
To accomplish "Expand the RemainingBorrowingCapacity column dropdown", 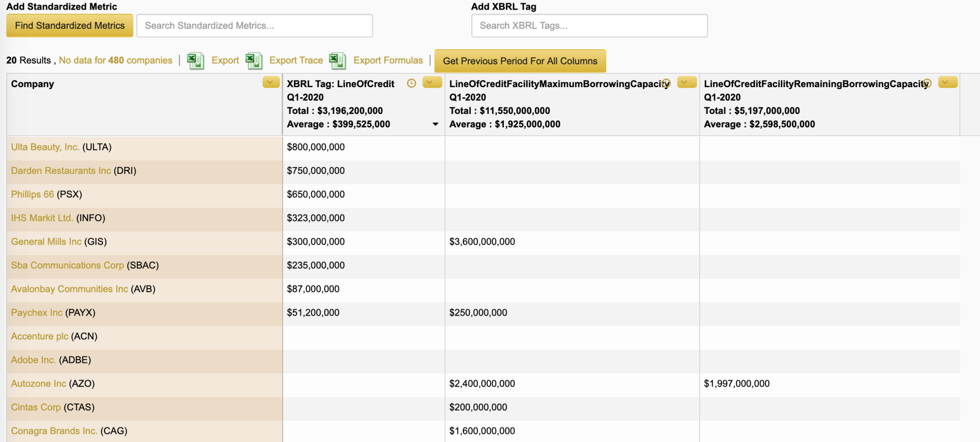I will (947, 82).
